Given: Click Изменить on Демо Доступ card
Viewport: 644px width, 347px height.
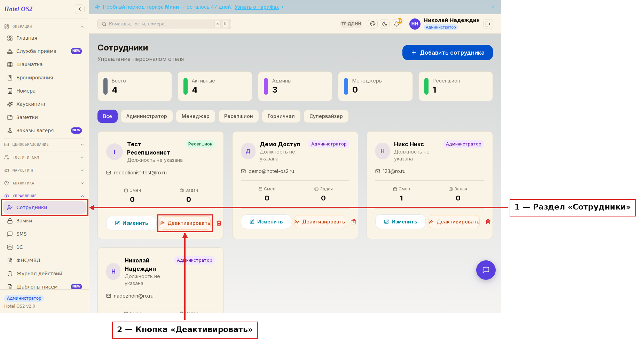Looking at the screenshot, I should [x=266, y=222].
